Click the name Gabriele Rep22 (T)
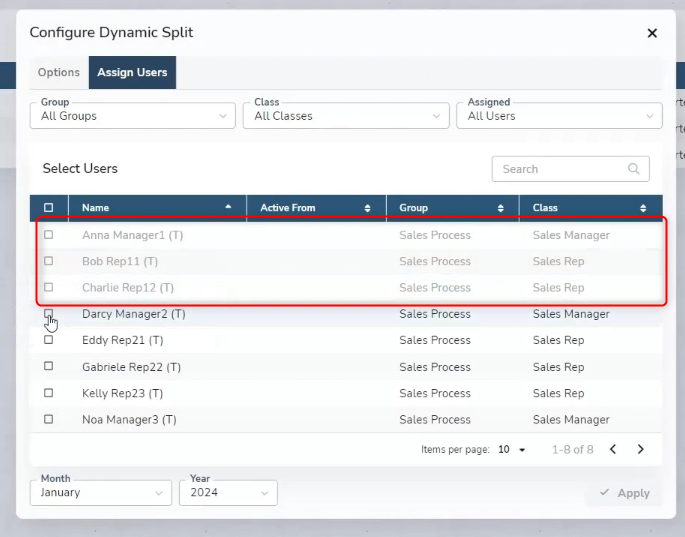This screenshot has width=685, height=537. (x=131, y=367)
